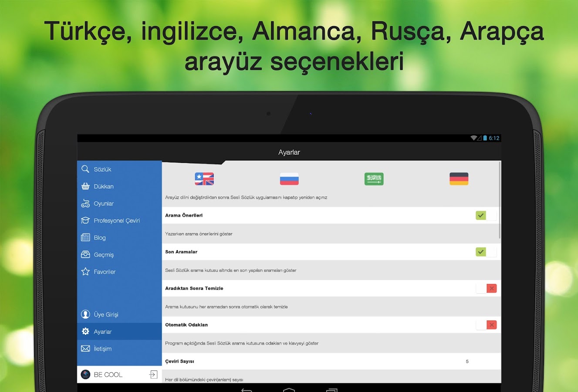
Task: Select the Russian flag to switch language
Action: (x=289, y=179)
